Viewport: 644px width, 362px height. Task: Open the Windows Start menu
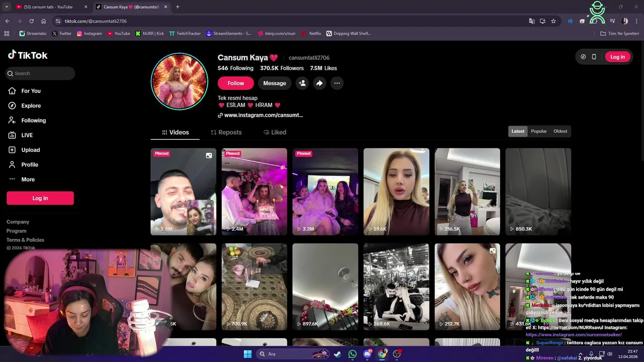(x=248, y=354)
